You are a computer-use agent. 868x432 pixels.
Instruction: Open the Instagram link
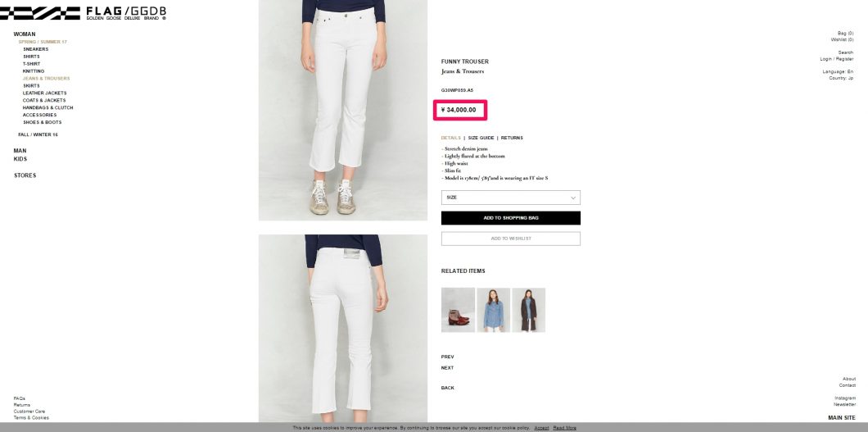coord(845,398)
